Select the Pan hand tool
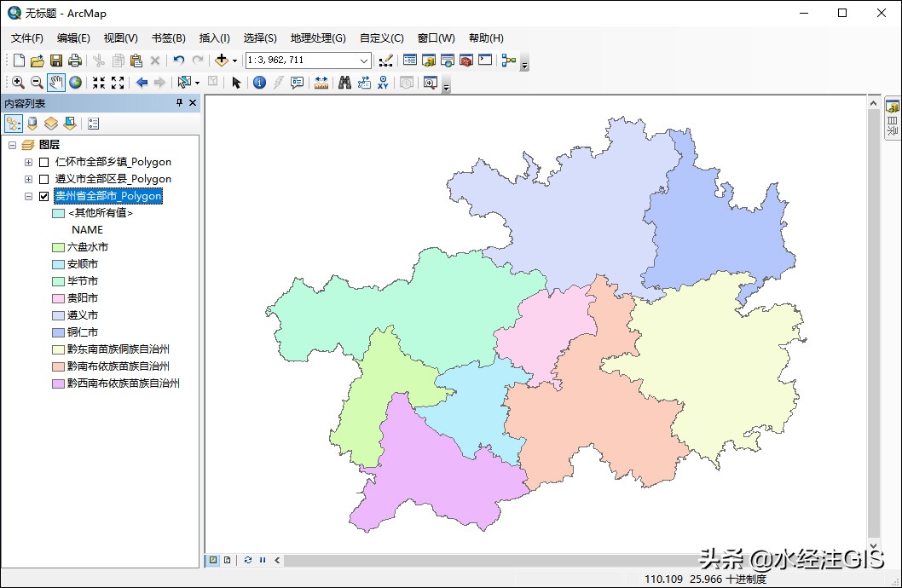902x588 pixels. pyautogui.click(x=56, y=83)
